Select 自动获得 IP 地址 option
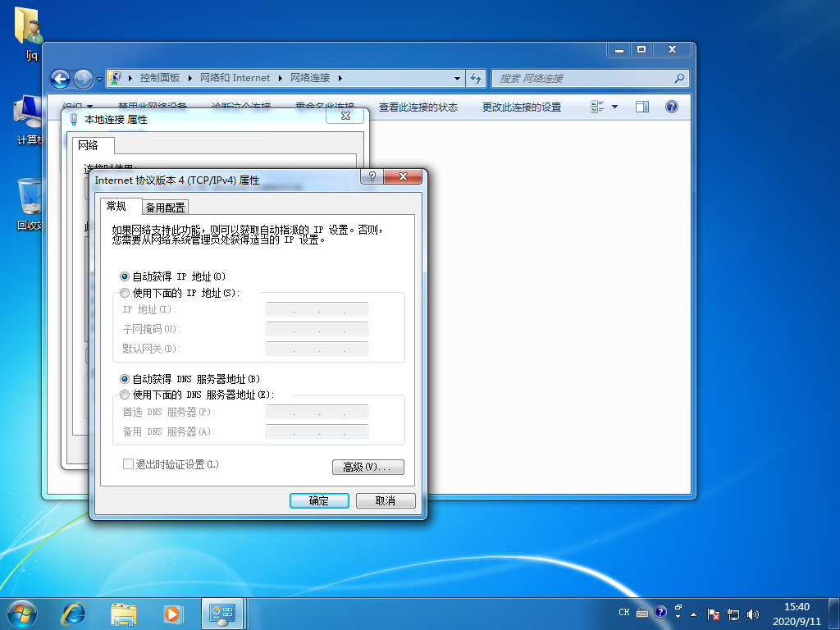This screenshot has height=630, width=840. (125, 276)
